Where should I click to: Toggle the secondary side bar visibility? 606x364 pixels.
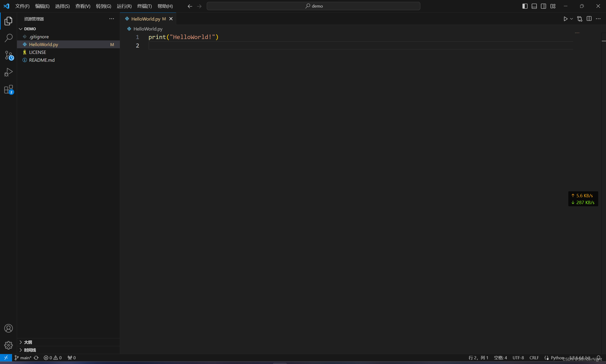click(543, 6)
